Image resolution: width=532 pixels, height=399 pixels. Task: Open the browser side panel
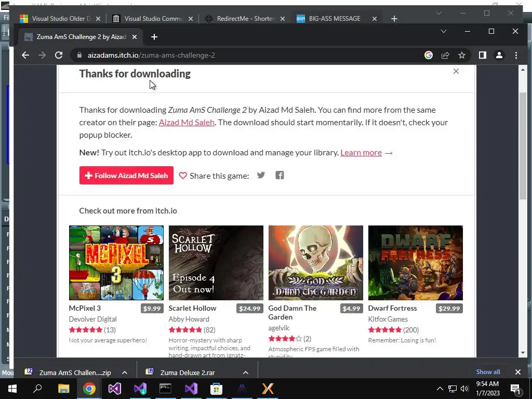pos(483,55)
